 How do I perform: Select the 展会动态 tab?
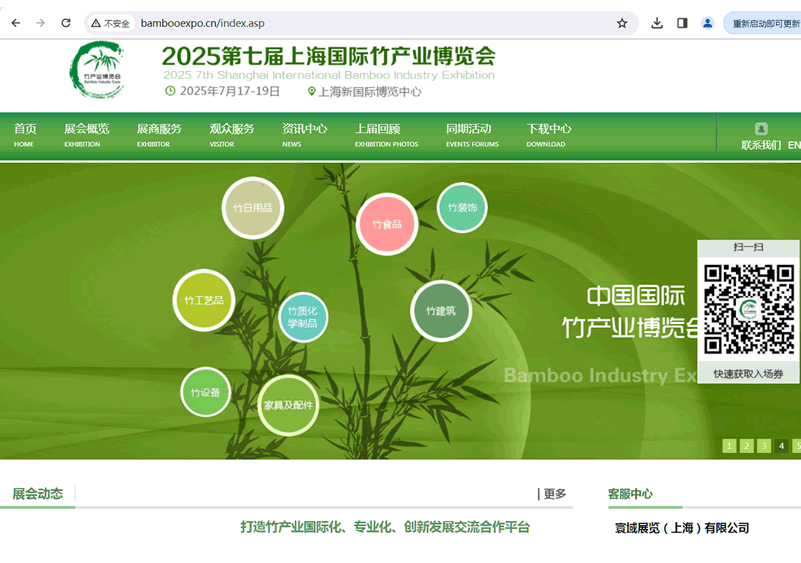tap(37, 494)
